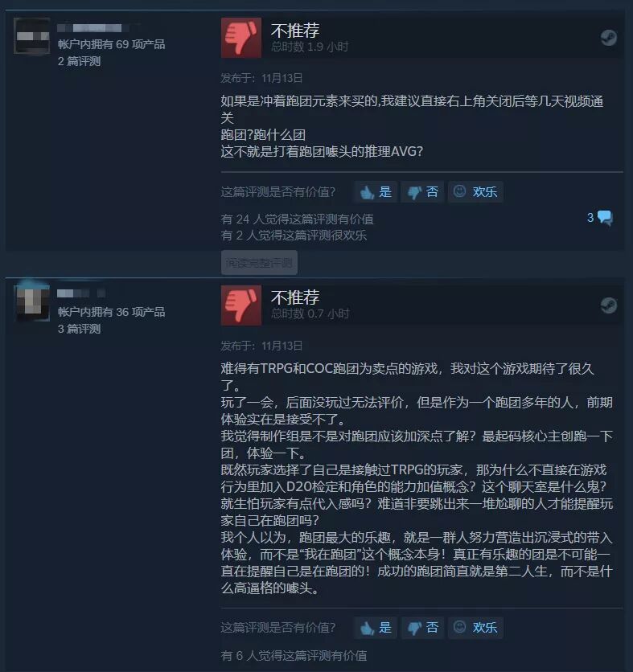Image resolution: width=633 pixels, height=672 pixels.
Task: Vote 否 (no) on the first review
Action: pyautogui.click(x=422, y=191)
